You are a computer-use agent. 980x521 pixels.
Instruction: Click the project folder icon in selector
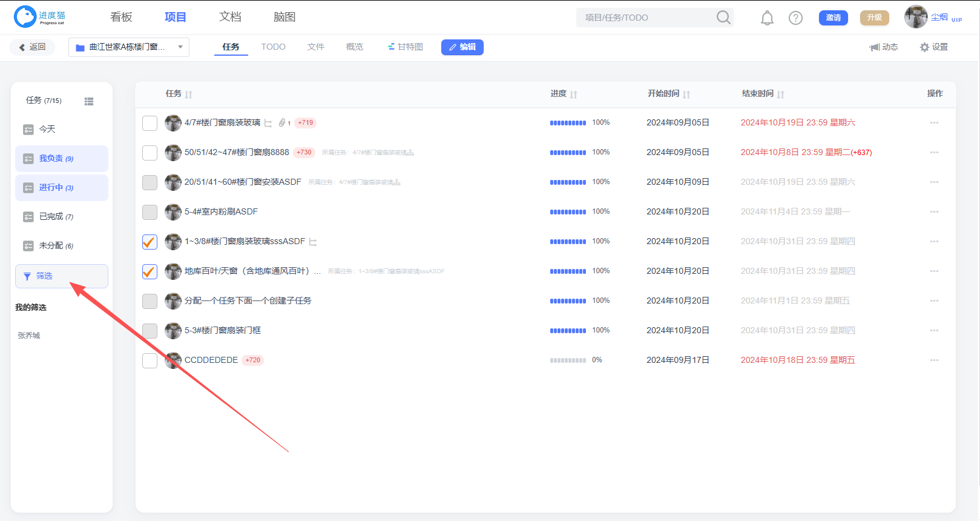pyautogui.click(x=80, y=47)
